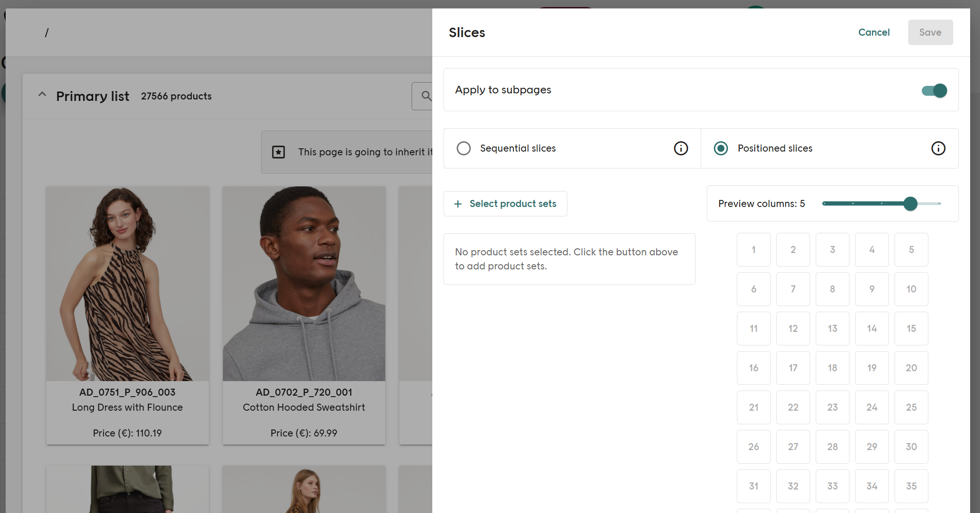Viewport: 980px width, 513px height.
Task: Click plus icon on Select product sets
Action: [458, 204]
